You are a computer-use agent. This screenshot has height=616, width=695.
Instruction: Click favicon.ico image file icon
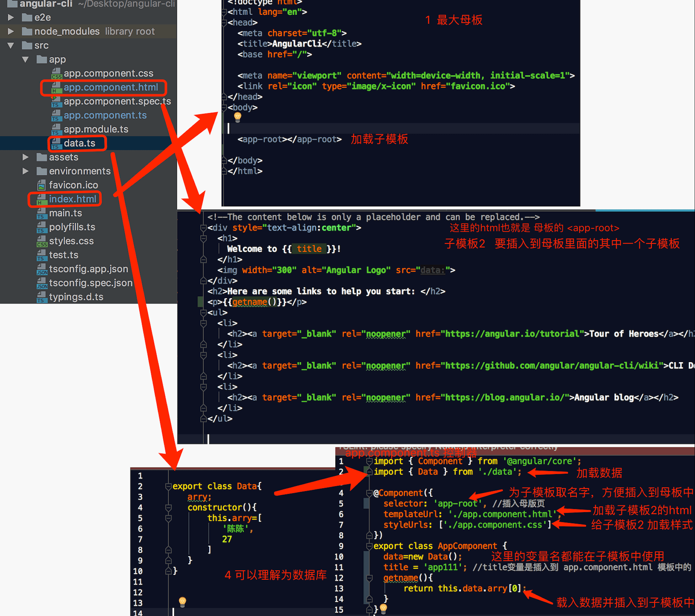[x=42, y=185]
